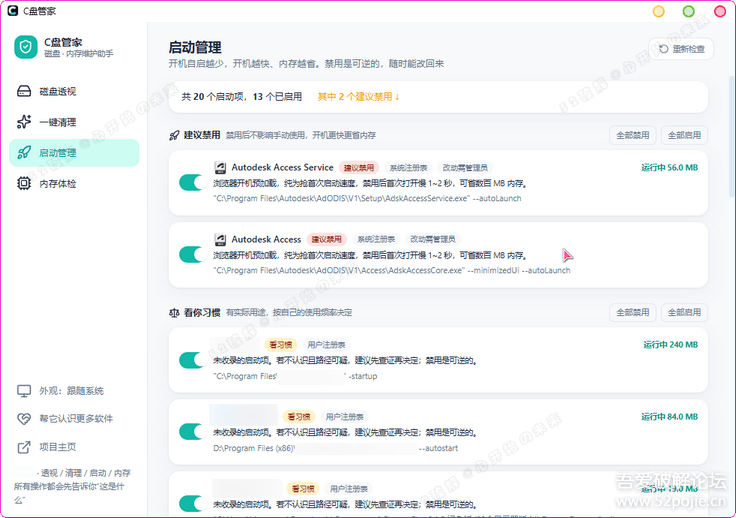Click the monitor icon beside 外观
736x518 pixels.
24,391
